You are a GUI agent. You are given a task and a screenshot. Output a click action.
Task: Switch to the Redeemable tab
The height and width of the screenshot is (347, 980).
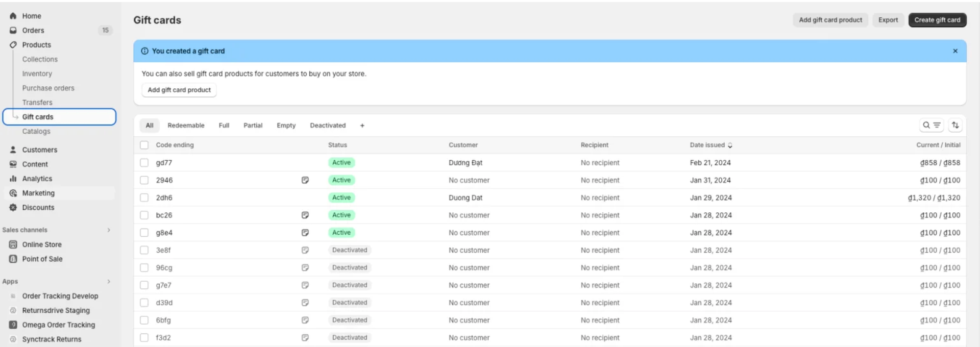[x=186, y=126]
